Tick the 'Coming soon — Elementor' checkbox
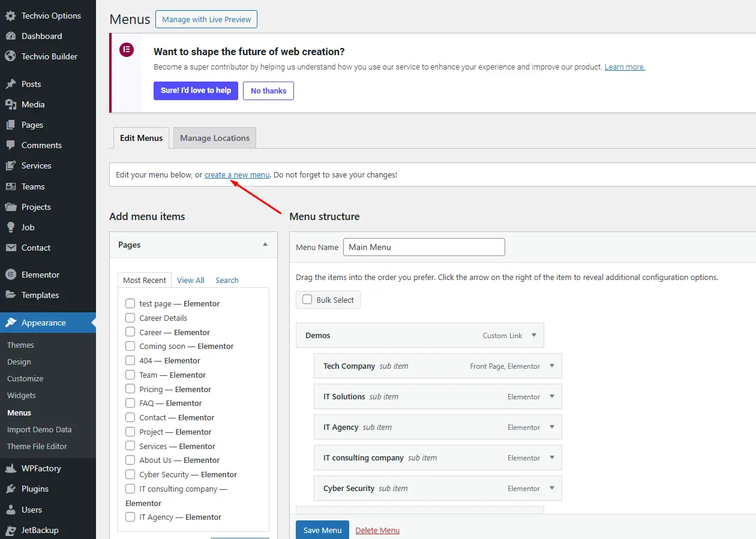This screenshot has width=756, height=539. 130,346
